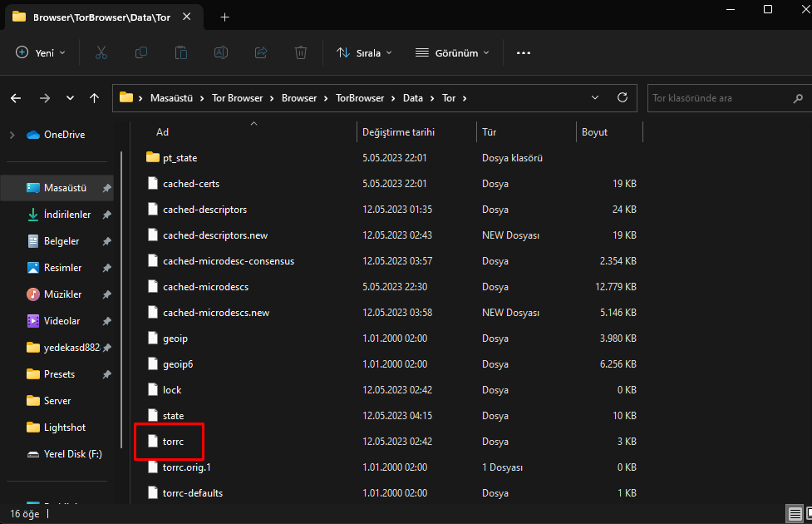Click the Paste clipboard icon
This screenshot has width=812, height=524.
pos(180,53)
